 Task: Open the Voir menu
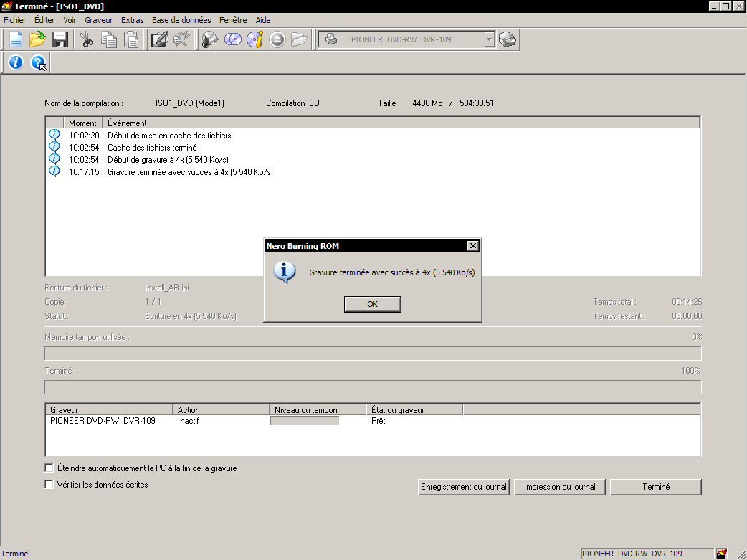click(70, 20)
